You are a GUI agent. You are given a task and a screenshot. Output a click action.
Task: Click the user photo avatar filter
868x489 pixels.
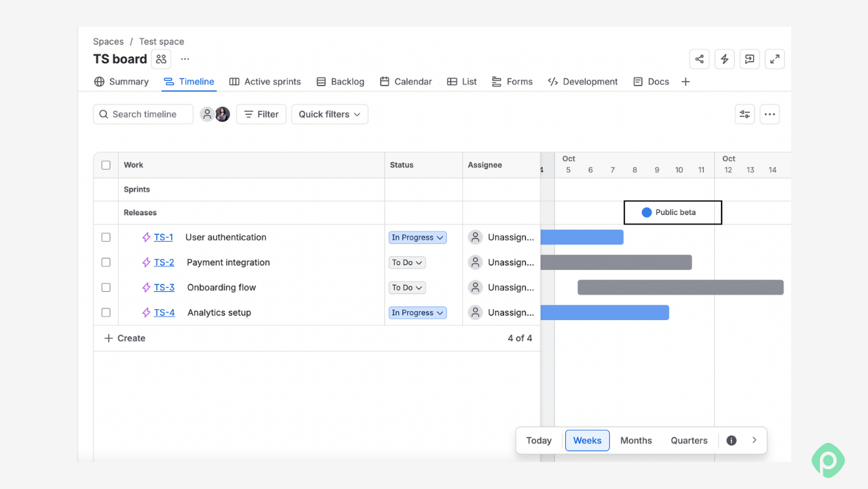[222, 114]
